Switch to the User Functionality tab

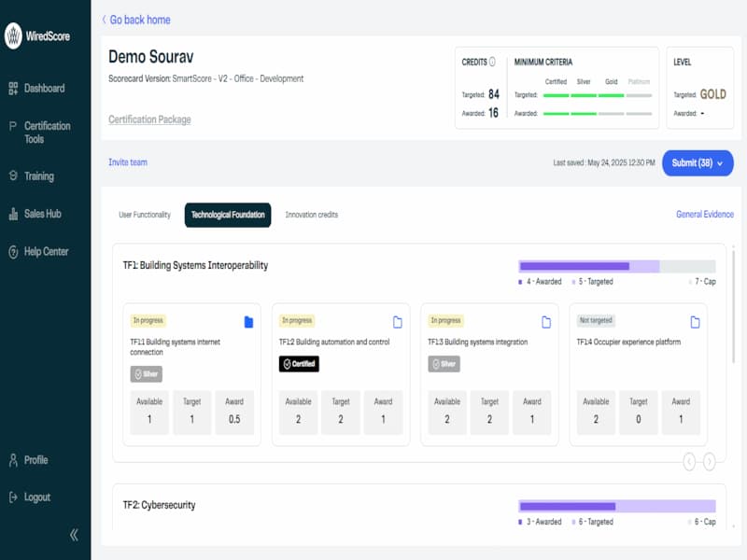(145, 215)
